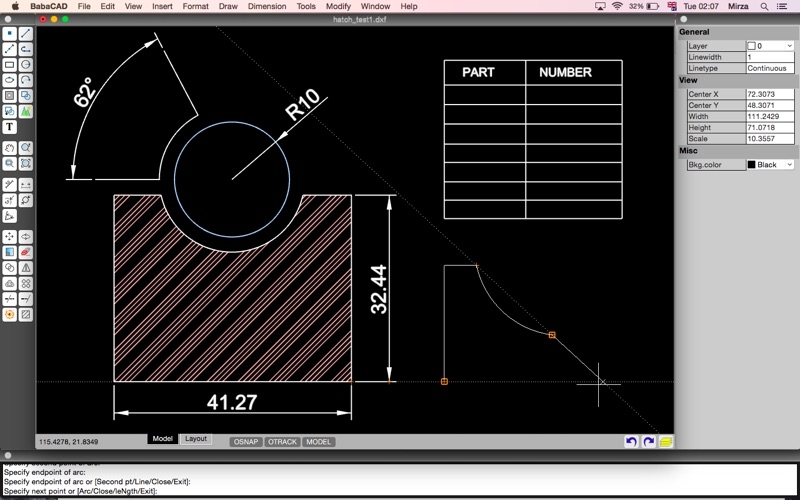The width and height of the screenshot is (800, 500).
Task: Click the black background color swatch
Action: pyautogui.click(x=752, y=164)
